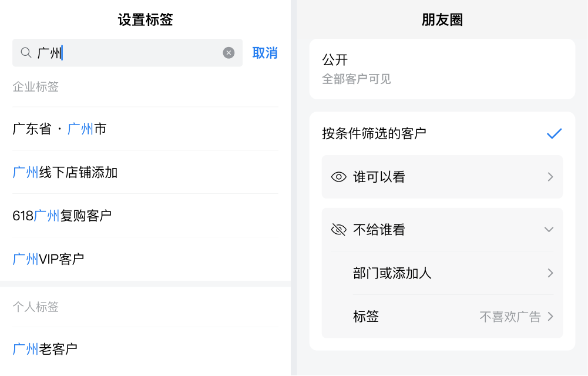Click the 不喜欢广告 tag value

(509, 317)
